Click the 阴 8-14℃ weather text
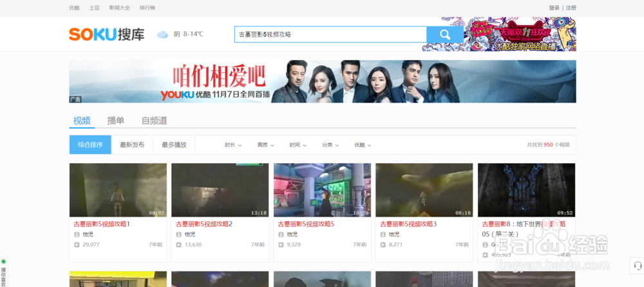 click(189, 34)
